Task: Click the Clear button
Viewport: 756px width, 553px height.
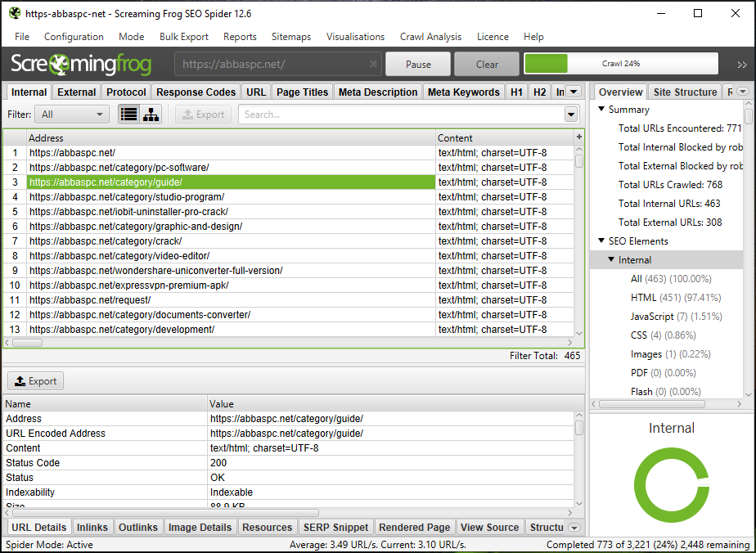Action: [x=487, y=64]
